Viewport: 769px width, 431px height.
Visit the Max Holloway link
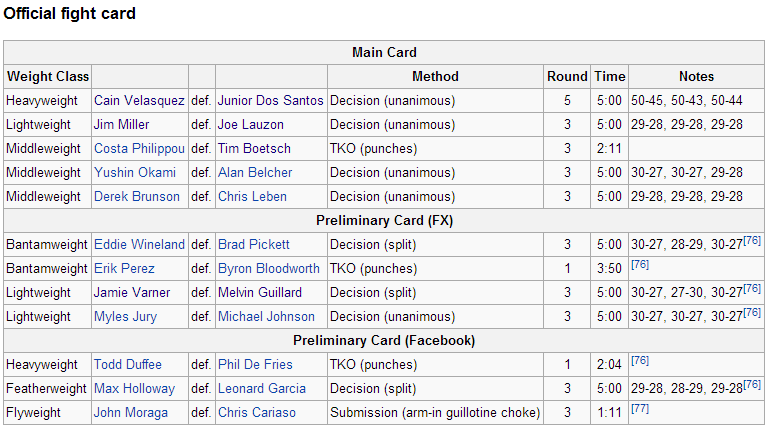tap(134, 389)
